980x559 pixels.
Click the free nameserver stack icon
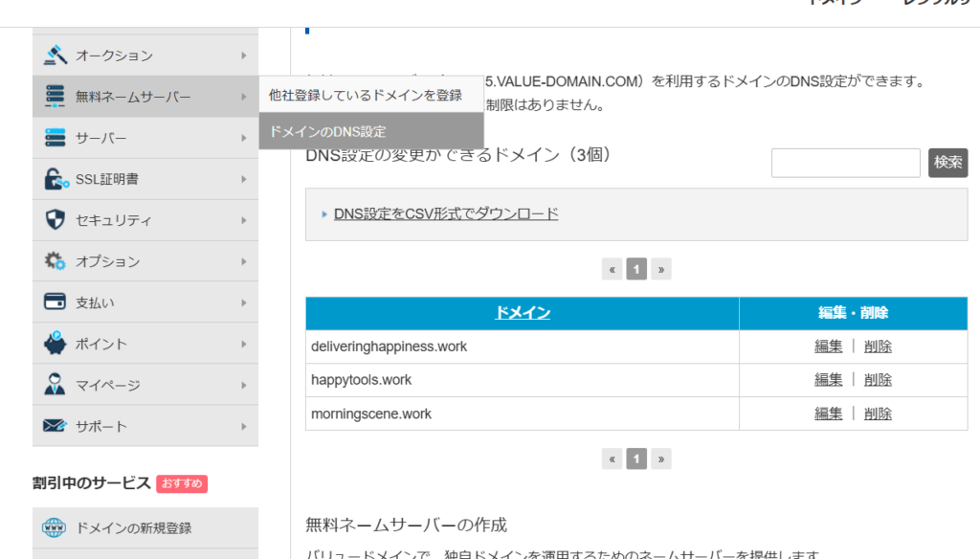(56, 97)
